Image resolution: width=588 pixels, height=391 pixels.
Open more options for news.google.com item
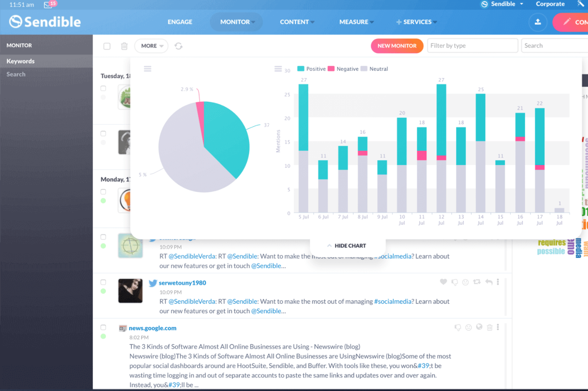pyautogui.click(x=498, y=327)
